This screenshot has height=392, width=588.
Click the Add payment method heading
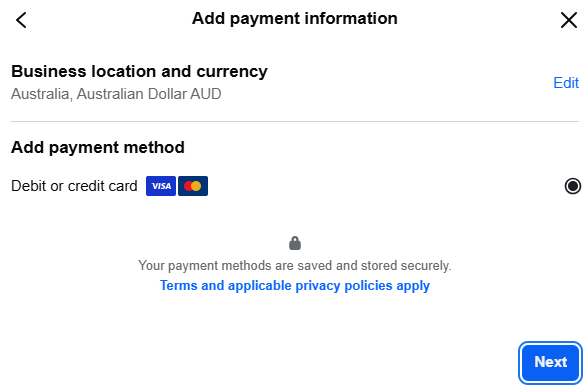tap(98, 147)
